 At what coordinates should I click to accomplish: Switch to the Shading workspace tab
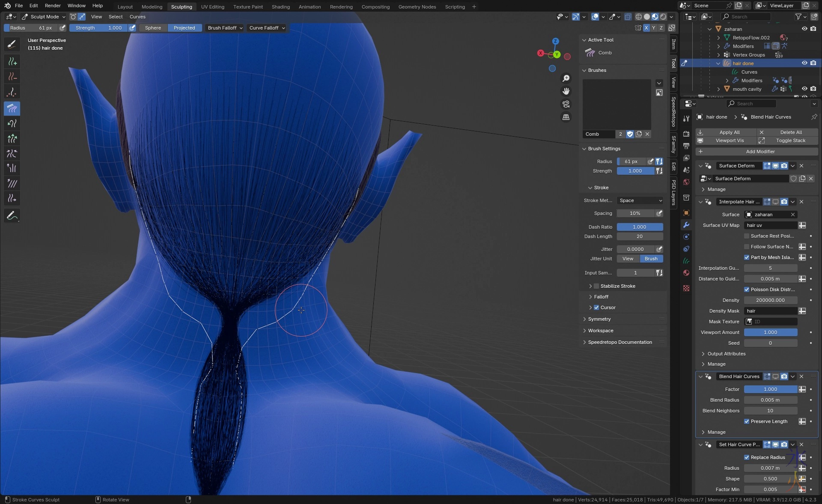(x=280, y=7)
